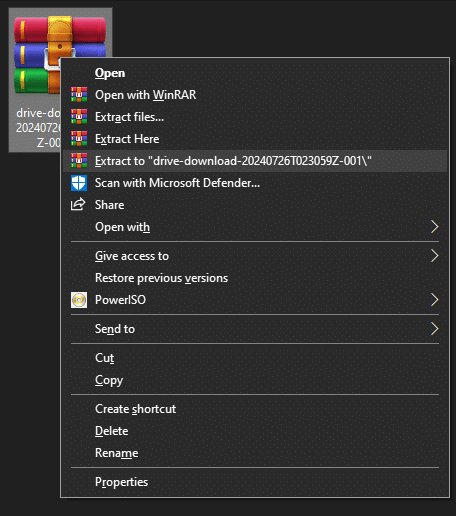Image resolution: width=456 pixels, height=516 pixels.
Task: Choose Open with WinRAR
Action: pyautogui.click(x=255, y=95)
